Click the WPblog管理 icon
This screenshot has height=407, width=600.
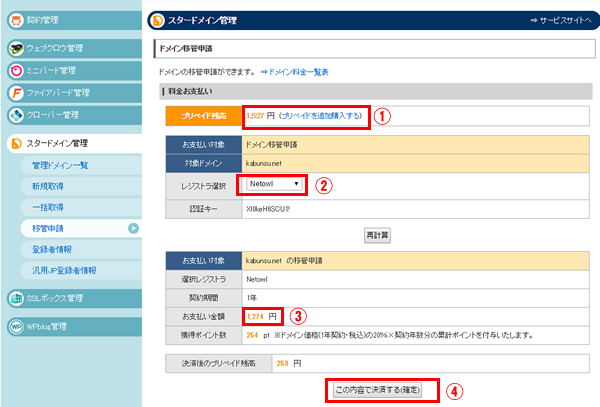(x=15, y=326)
